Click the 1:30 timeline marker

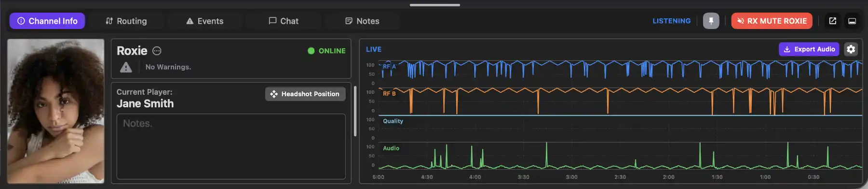coord(717,177)
